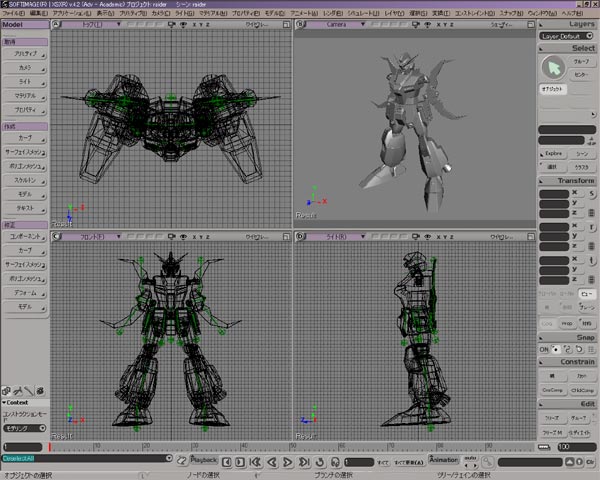Image resolution: width=600 pixels, height=480 pixels.
Task: Toggle loop playback
Action: [320, 462]
